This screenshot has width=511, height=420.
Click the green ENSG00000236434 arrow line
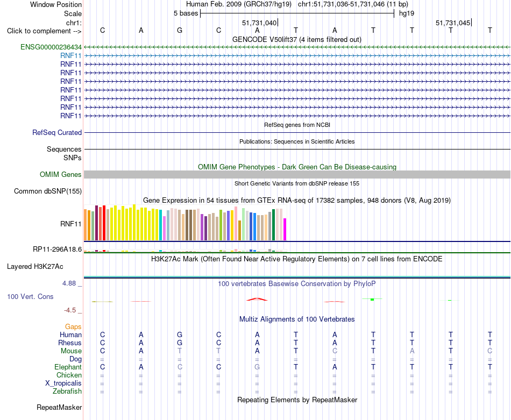(x=297, y=47)
